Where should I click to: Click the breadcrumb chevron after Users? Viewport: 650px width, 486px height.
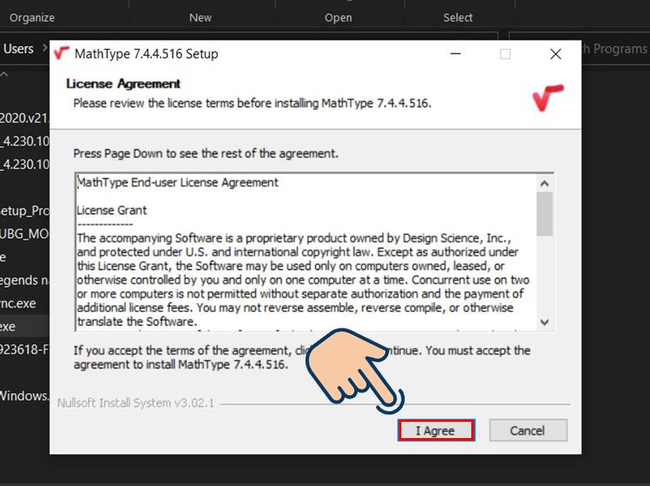click(45, 49)
